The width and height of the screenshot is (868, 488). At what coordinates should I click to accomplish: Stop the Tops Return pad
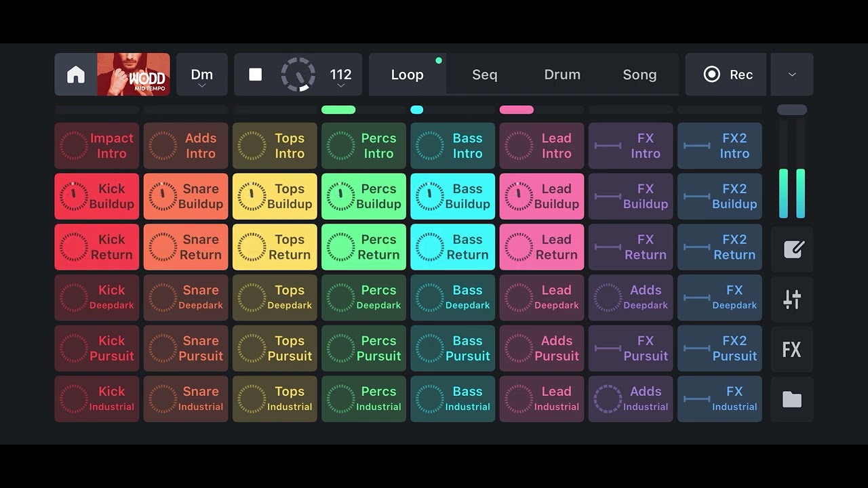(275, 247)
